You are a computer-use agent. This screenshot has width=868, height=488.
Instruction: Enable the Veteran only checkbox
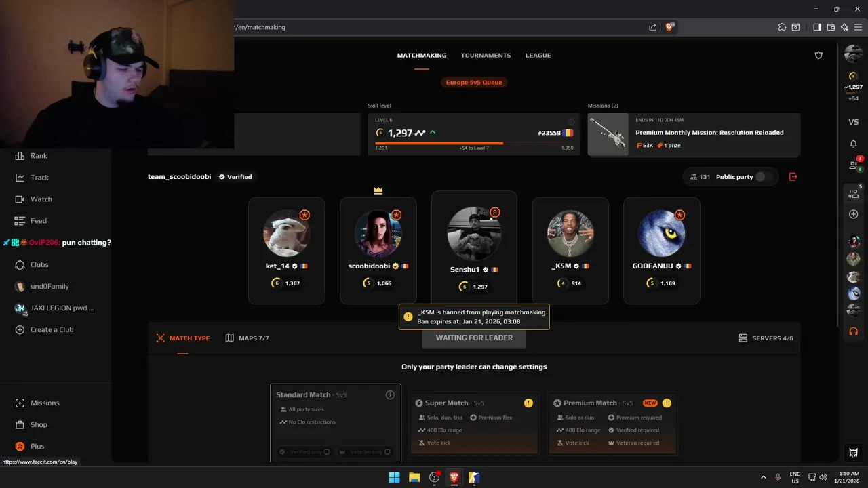[x=387, y=452]
